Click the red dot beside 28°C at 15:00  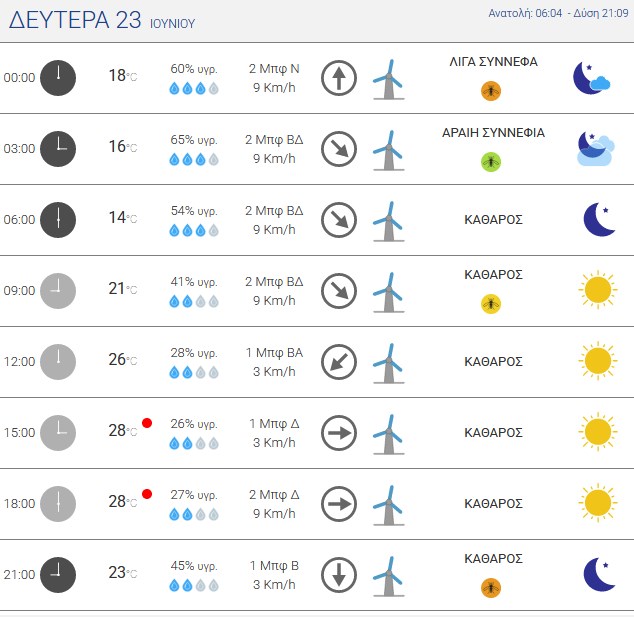[x=147, y=423]
